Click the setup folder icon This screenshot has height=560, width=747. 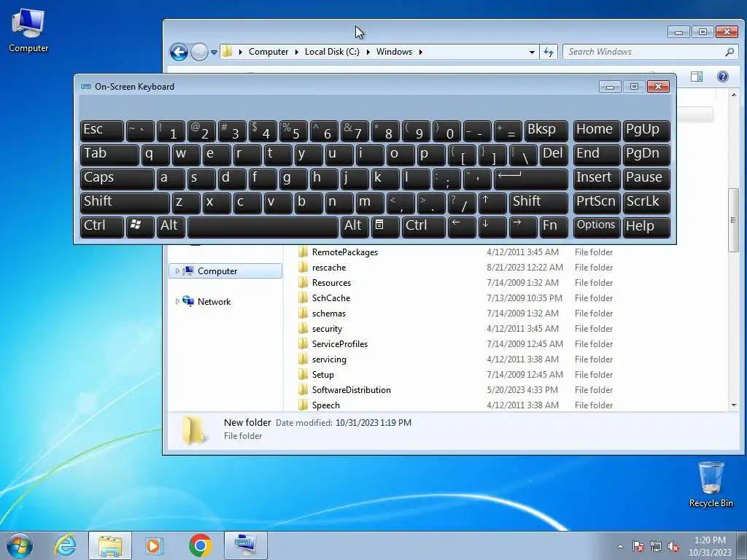coord(303,375)
